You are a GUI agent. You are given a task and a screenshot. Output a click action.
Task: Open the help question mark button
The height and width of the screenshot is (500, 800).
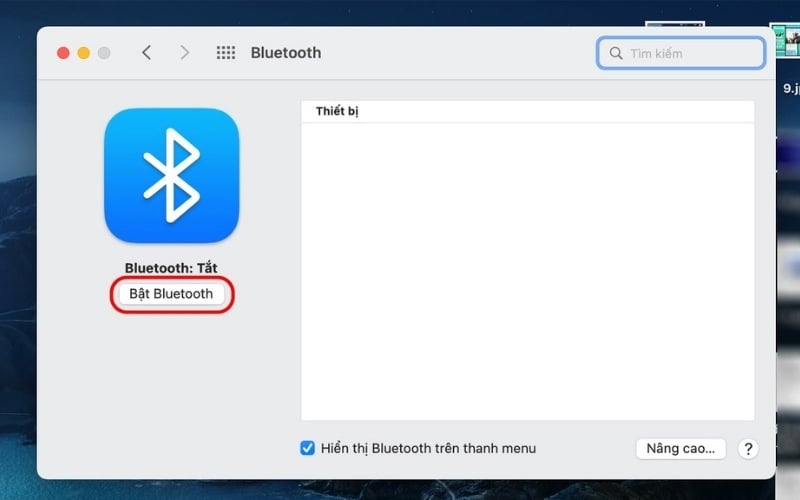click(748, 449)
